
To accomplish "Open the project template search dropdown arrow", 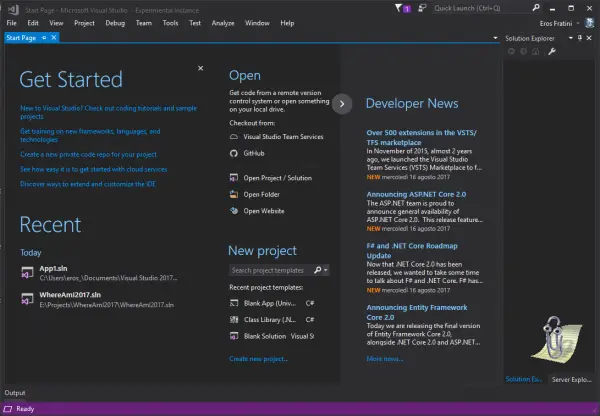I will [326, 270].
